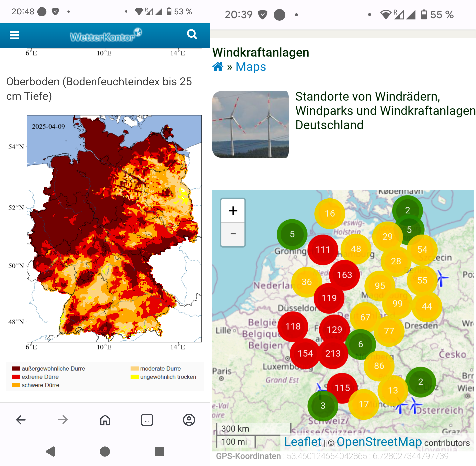Click the blue home breadcrumb icon
This screenshot has height=466, width=476.
pos(218,67)
